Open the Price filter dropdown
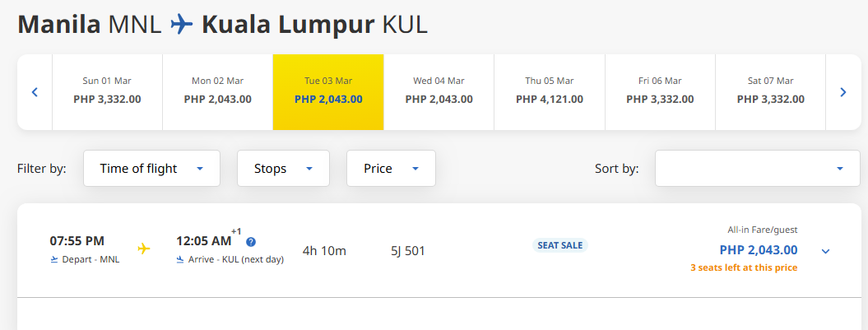This screenshot has width=868, height=330. tap(391, 169)
